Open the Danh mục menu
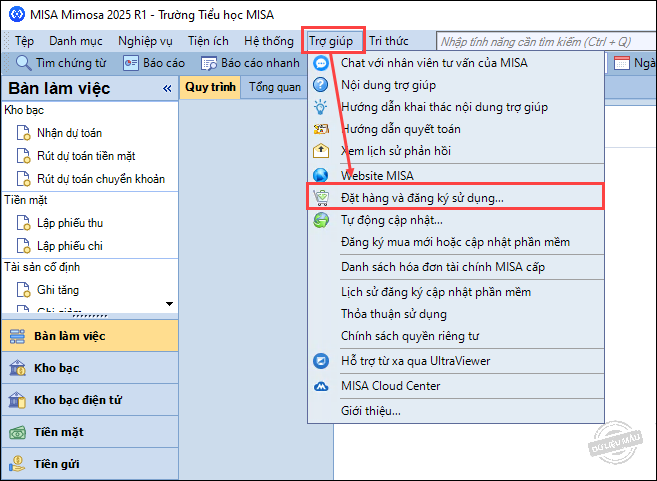Image resolution: width=657 pixels, height=481 pixels. coord(76,41)
